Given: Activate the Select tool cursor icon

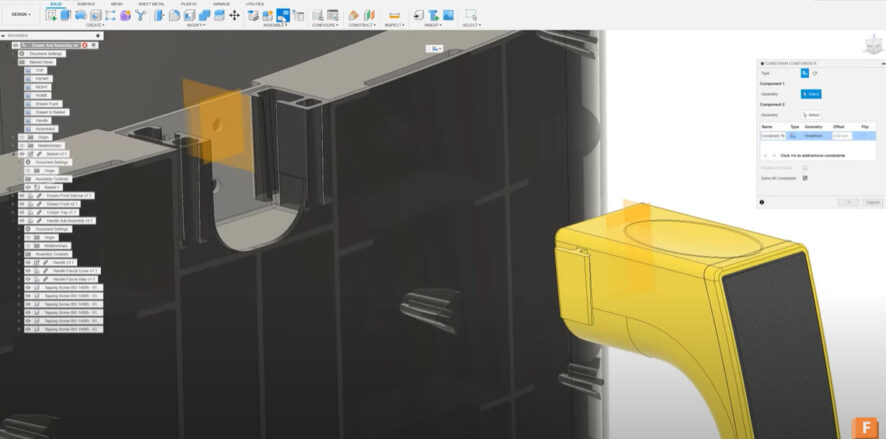Looking at the screenshot, I should pos(471,15).
